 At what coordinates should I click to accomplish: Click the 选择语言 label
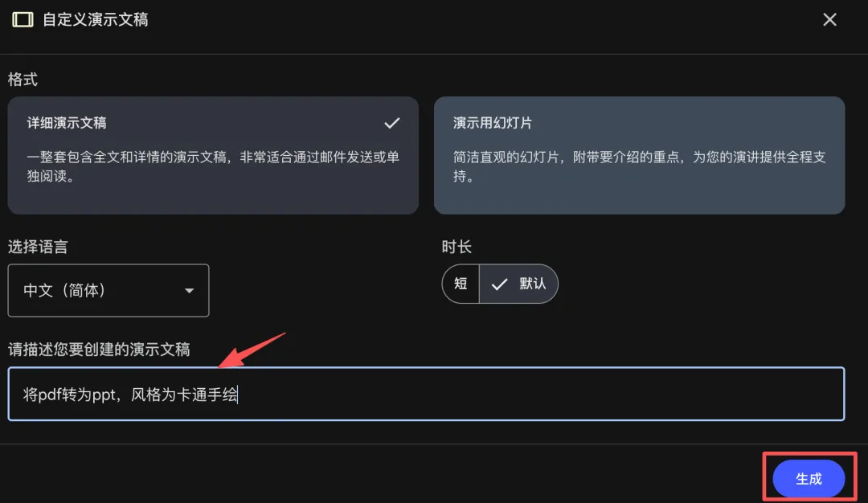[x=38, y=247]
